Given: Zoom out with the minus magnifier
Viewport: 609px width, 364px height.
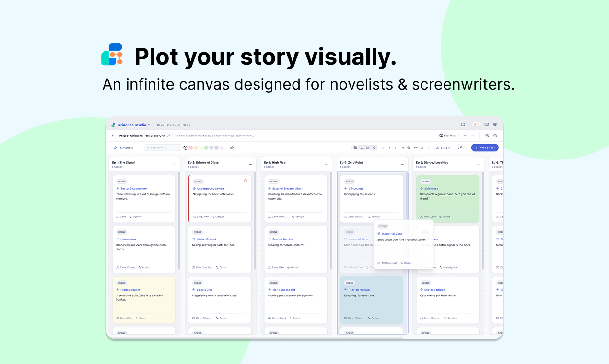Looking at the screenshot, I should click(409, 148).
